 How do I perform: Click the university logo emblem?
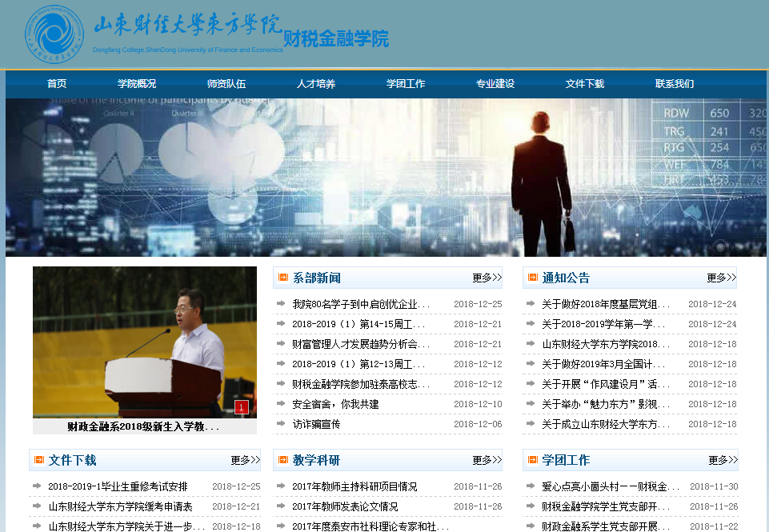pyautogui.click(x=54, y=34)
